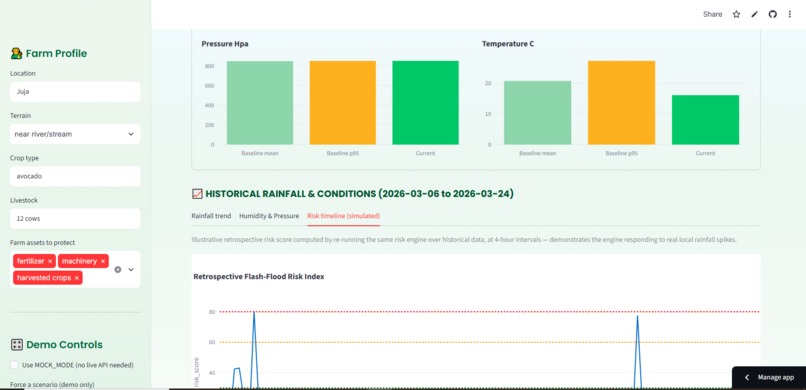Viewport: 806px width, 390px height.
Task: Click the green Temperature Current bar
Action: coord(706,120)
